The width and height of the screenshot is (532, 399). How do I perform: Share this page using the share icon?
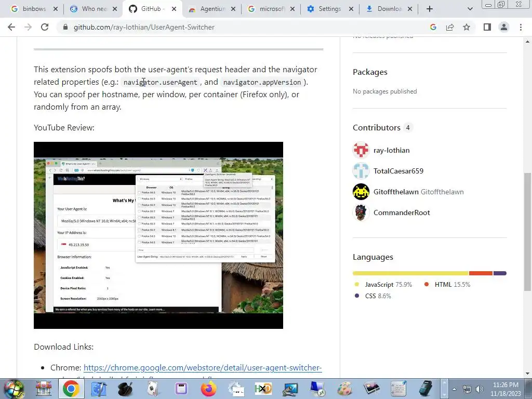450,27
